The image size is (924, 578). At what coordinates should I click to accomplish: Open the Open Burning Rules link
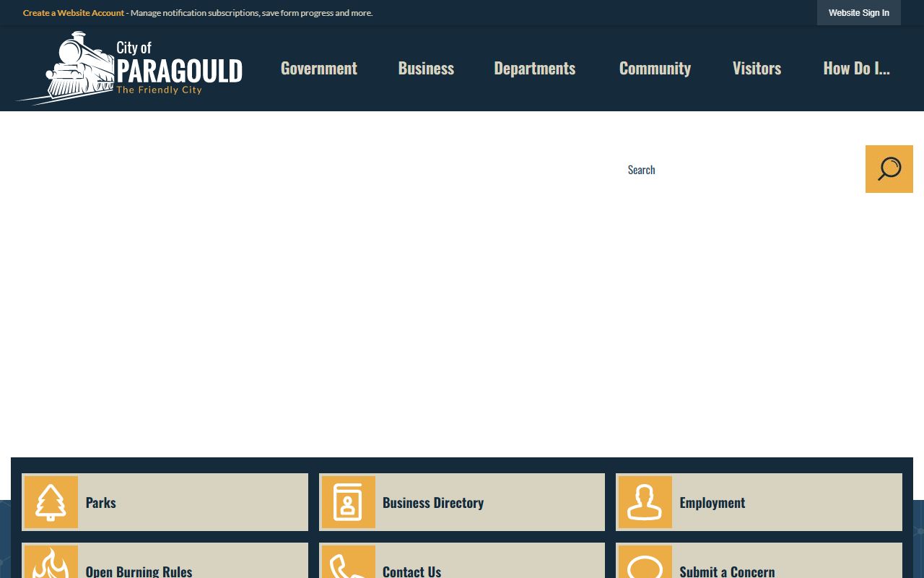click(x=165, y=561)
